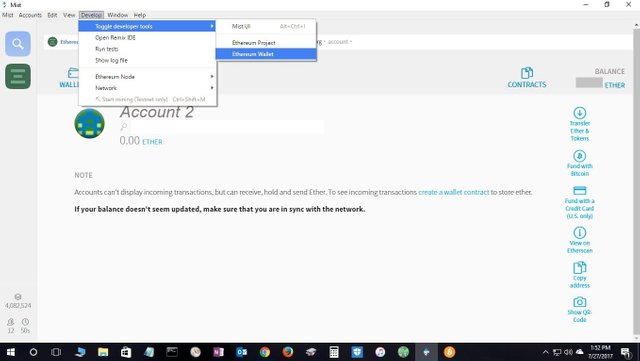640x361 pixels.
Task: Open the Contracts page icon
Action: [527, 73]
